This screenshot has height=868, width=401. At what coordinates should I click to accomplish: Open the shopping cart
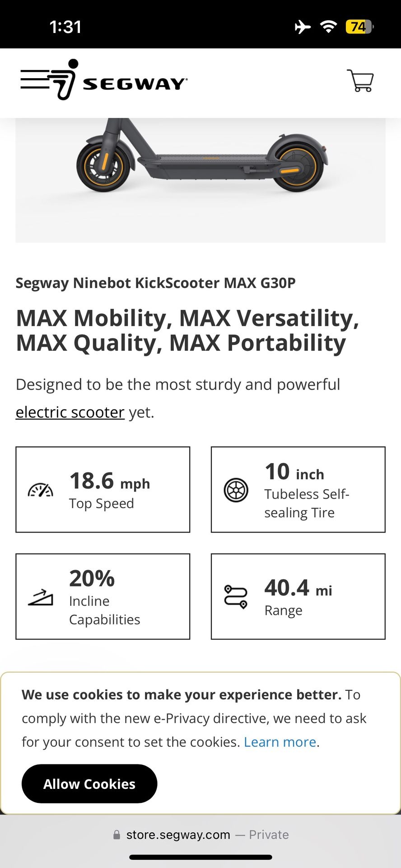(360, 81)
